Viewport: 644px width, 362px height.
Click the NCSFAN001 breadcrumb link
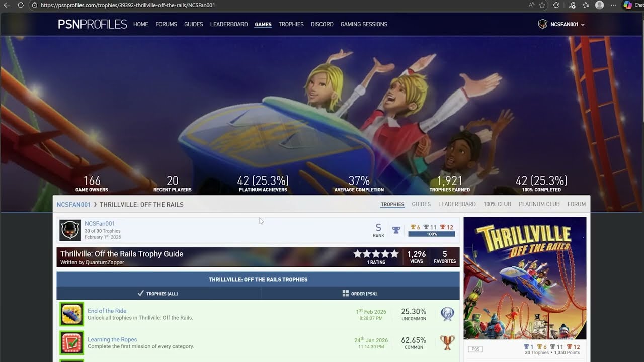(73, 205)
